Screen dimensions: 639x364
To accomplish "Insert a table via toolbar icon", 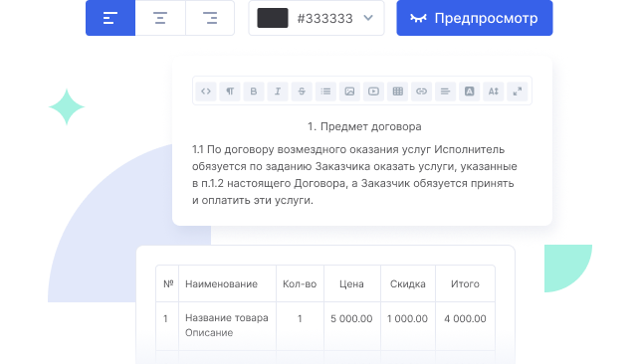I will (x=398, y=91).
